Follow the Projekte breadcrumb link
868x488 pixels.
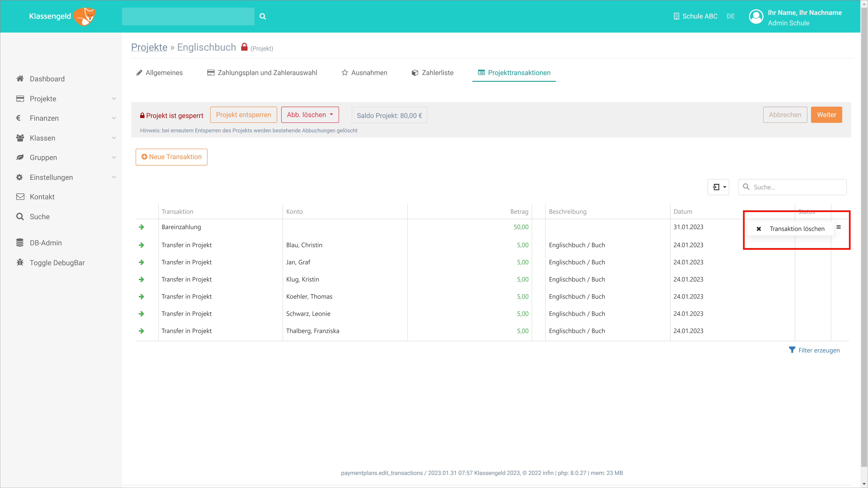click(x=149, y=47)
